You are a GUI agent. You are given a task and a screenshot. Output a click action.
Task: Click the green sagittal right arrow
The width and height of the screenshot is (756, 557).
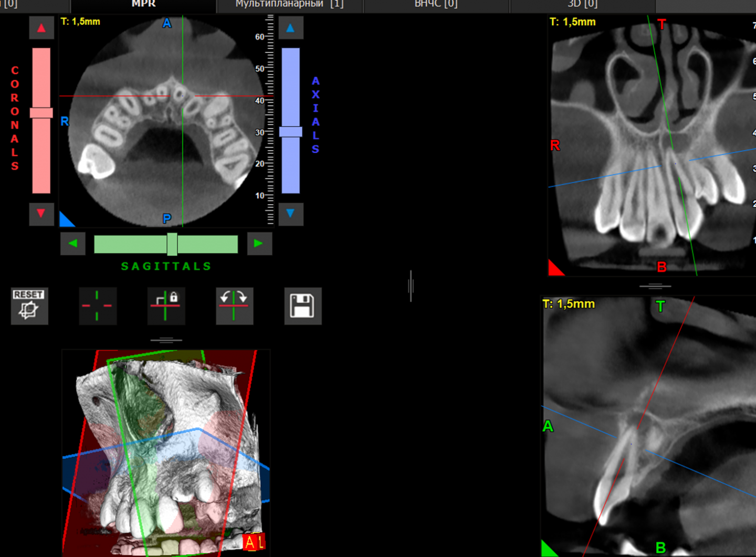point(259,244)
